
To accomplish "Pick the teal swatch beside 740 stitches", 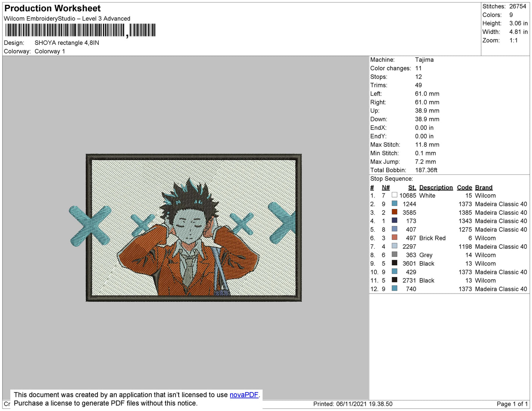I will point(395,288).
